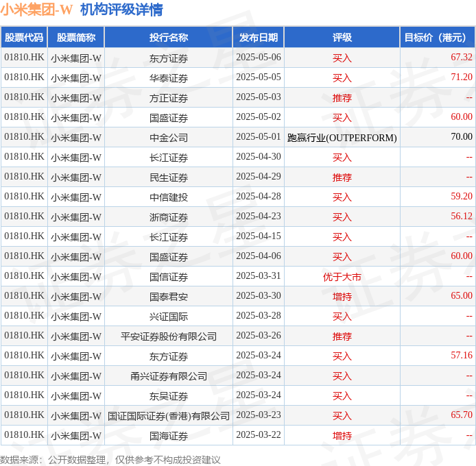Select the 股票简称 column header

[x=76, y=37]
